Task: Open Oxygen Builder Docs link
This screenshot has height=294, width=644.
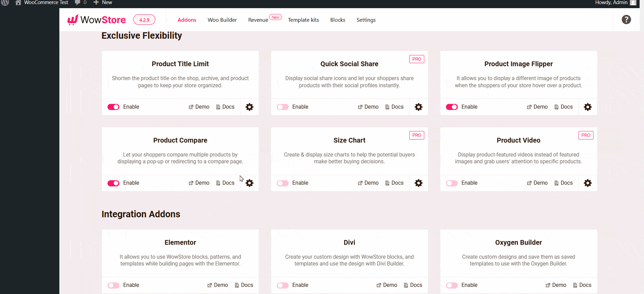Action: point(582,285)
